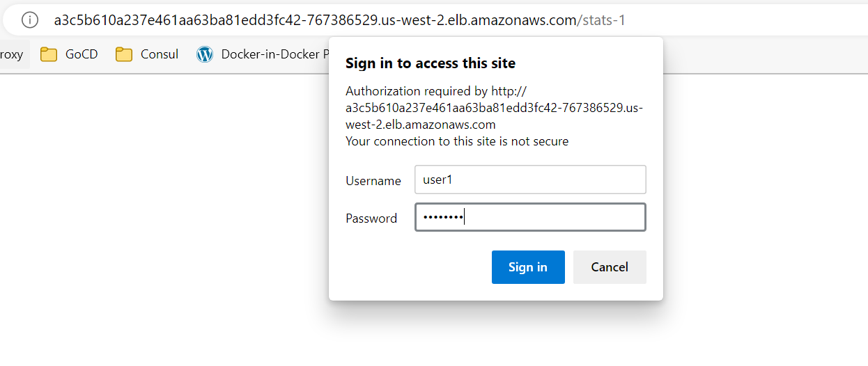Click the site information icon in address bar

pos(30,20)
